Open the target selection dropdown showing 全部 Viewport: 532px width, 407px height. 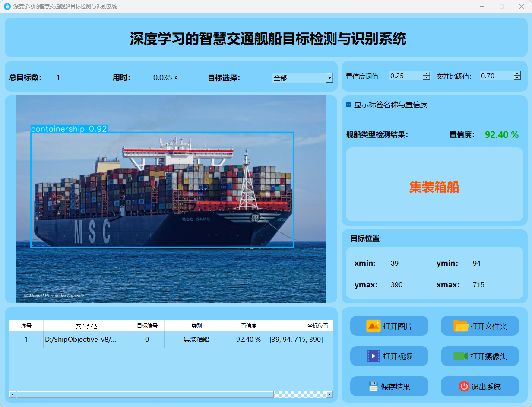(329, 78)
